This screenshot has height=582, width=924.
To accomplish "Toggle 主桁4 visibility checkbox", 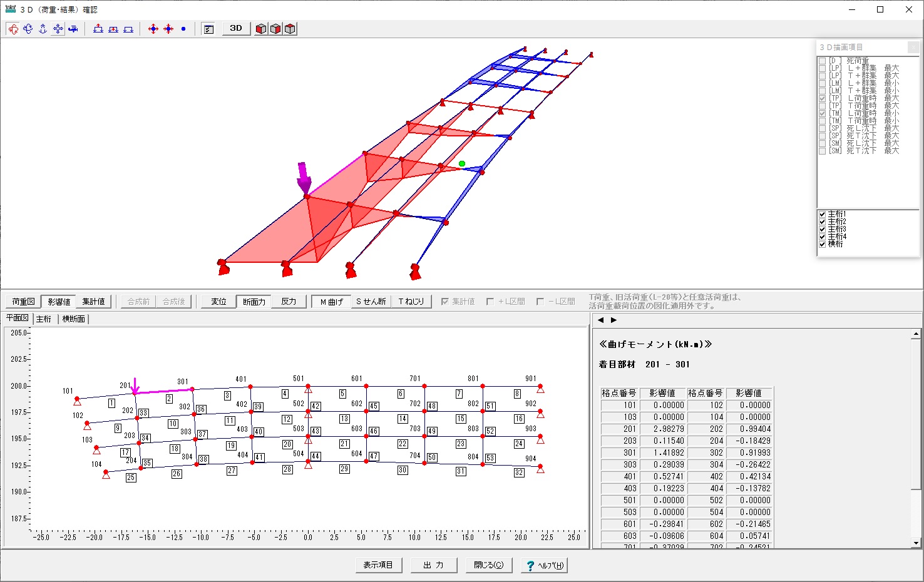I will [823, 237].
